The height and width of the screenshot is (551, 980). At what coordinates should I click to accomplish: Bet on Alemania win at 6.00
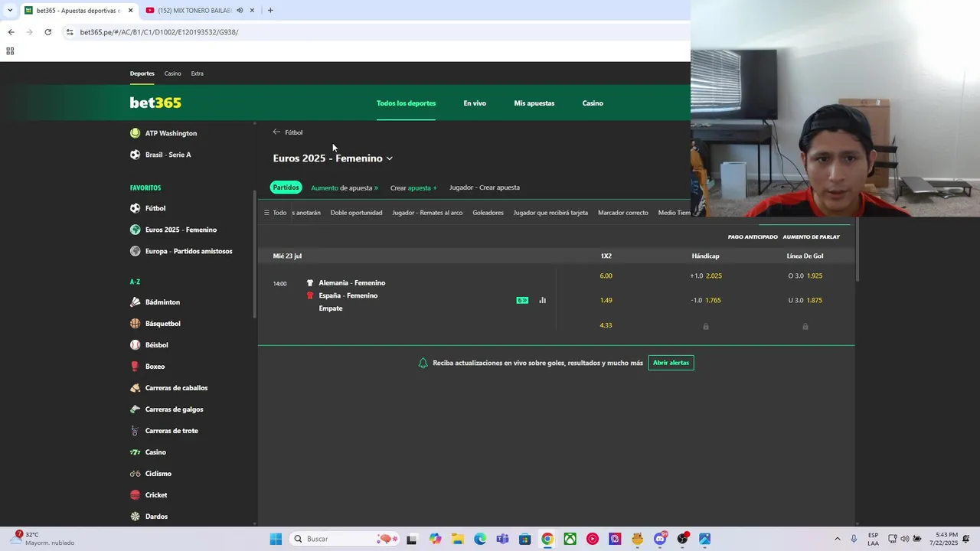pyautogui.click(x=606, y=275)
